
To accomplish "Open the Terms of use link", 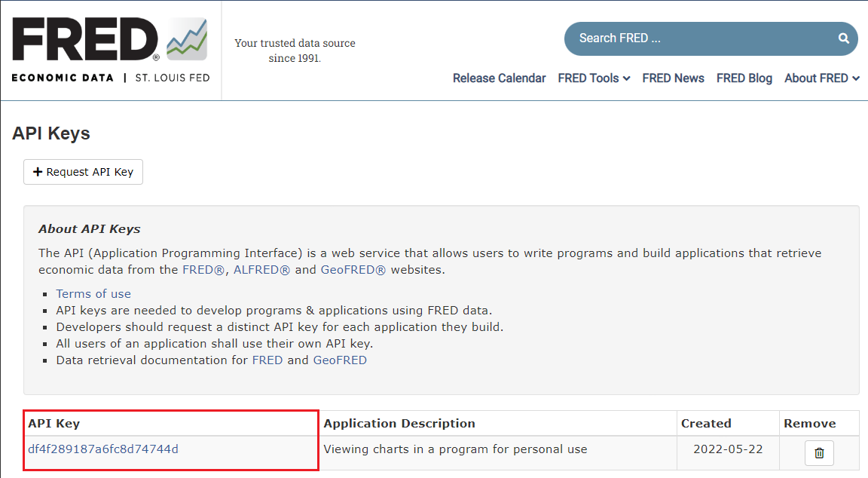I will (x=93, y=293).
